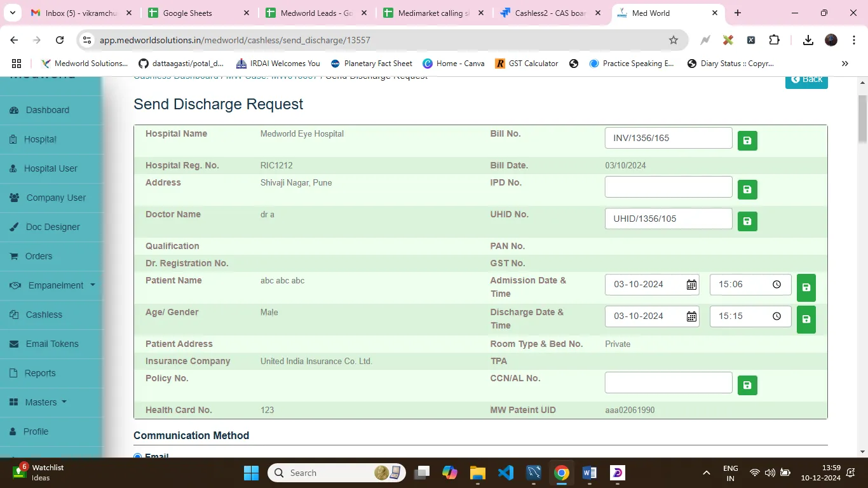
Task: Click the admission date field 03-10-2024
Action: pyautogui.click(x=652, y=285)
